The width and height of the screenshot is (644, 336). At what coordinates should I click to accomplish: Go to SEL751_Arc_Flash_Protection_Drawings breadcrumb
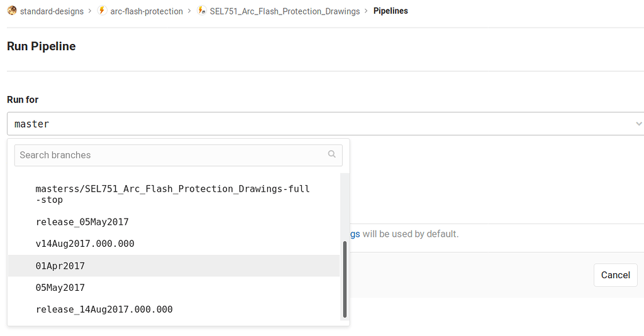[x=285, y=11]
